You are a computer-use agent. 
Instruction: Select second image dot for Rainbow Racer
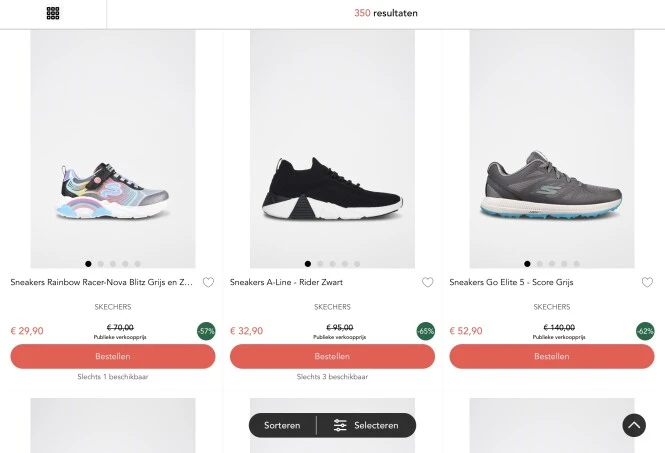pos(101,264)
